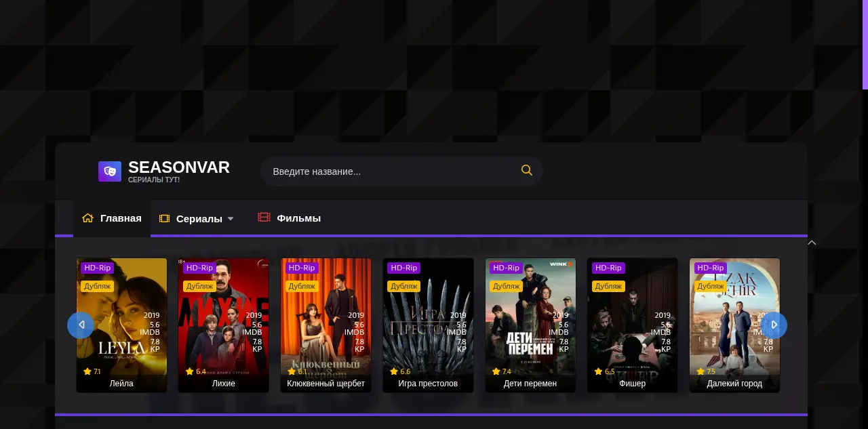
Task: Click the Seasonvar purple mask logo icon
Action: pos(110,171)
